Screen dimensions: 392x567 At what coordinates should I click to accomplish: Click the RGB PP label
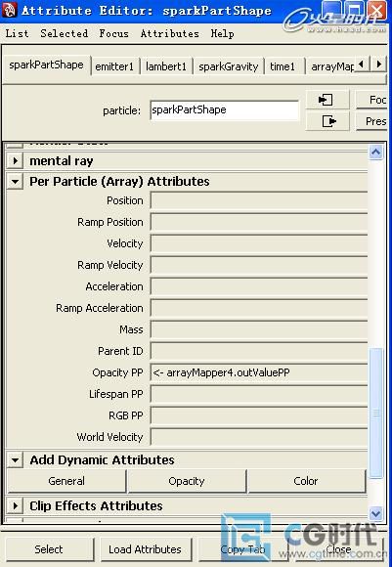coord(126,415)
